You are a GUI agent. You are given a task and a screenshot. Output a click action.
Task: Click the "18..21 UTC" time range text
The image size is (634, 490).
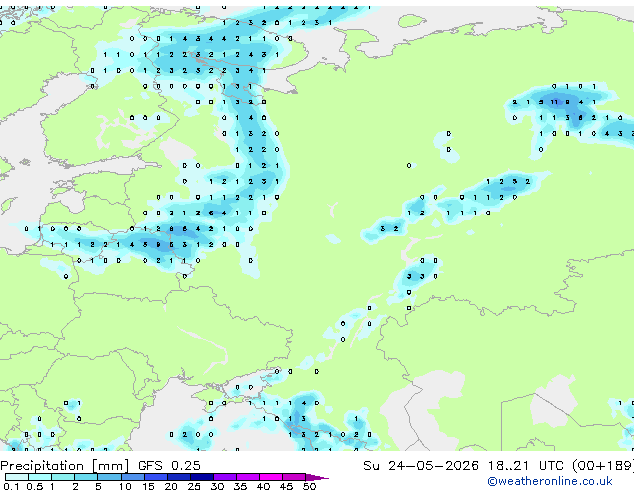click(x=525, y=465)
